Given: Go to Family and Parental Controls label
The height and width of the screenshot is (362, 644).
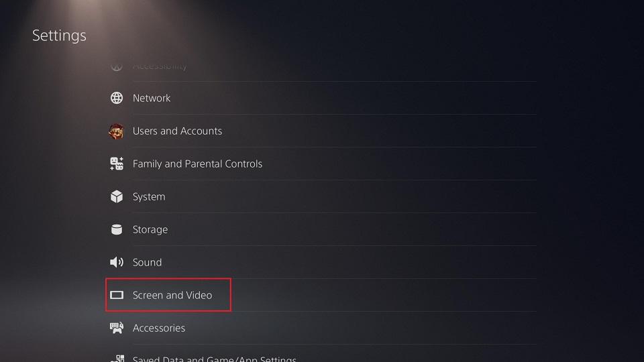Looking at the screenshot, I should point(197,164).
